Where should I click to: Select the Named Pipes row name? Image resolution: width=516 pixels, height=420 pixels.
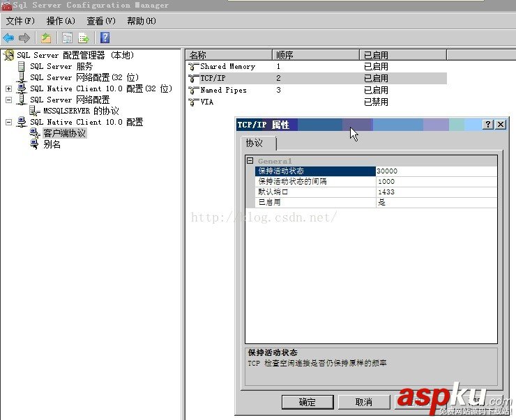[x=223, y=90]
